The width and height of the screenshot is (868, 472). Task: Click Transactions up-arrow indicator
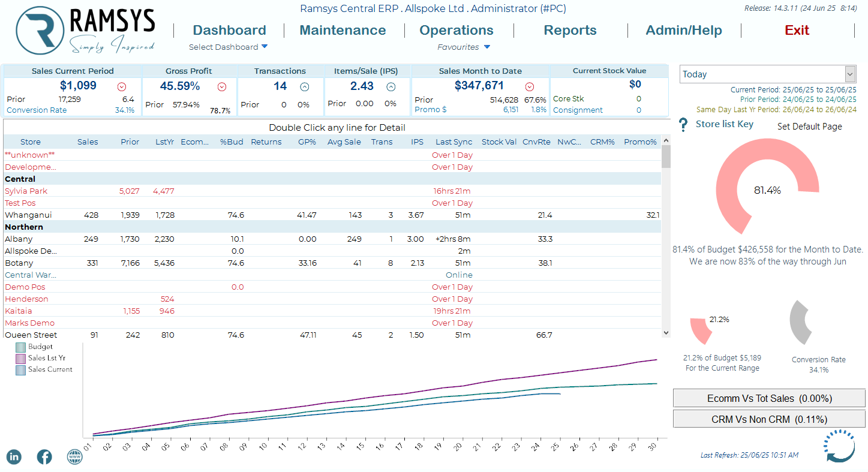pyautogui.click(x=305, y=87)
